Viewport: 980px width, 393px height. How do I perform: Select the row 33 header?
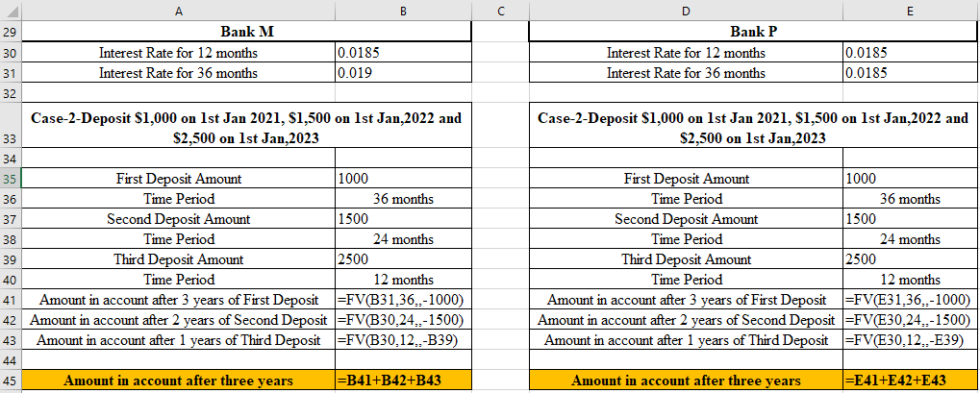pos(11,138)
